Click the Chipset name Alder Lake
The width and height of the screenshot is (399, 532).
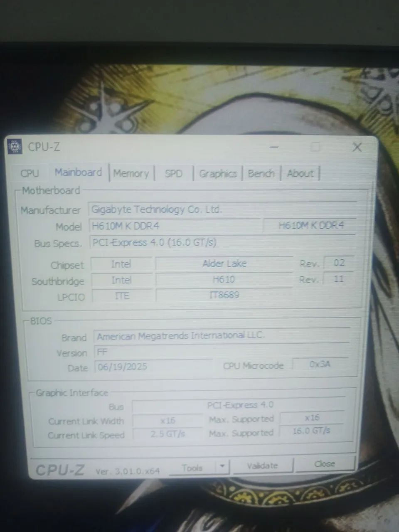[224, 264]
